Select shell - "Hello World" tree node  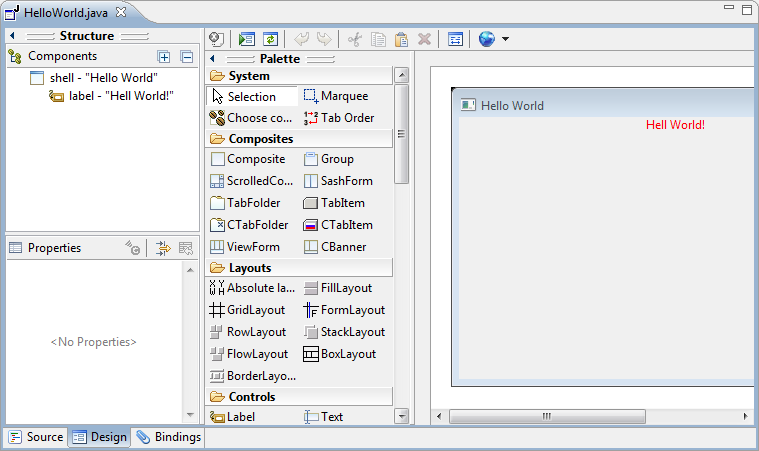click(93, 78)
